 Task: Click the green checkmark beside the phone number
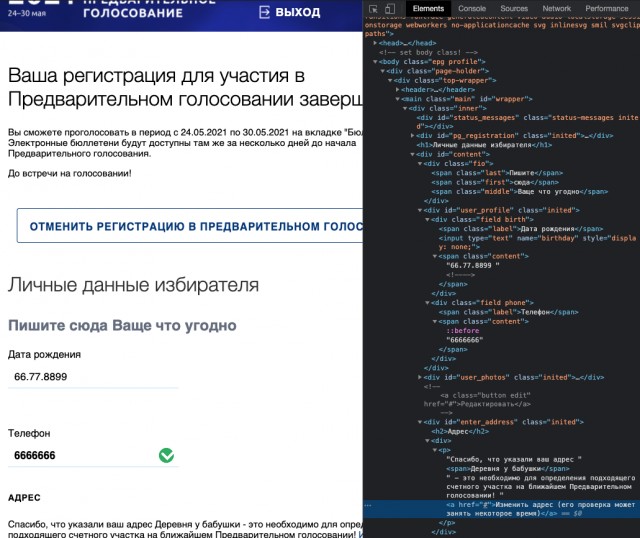tap(166, 455)
